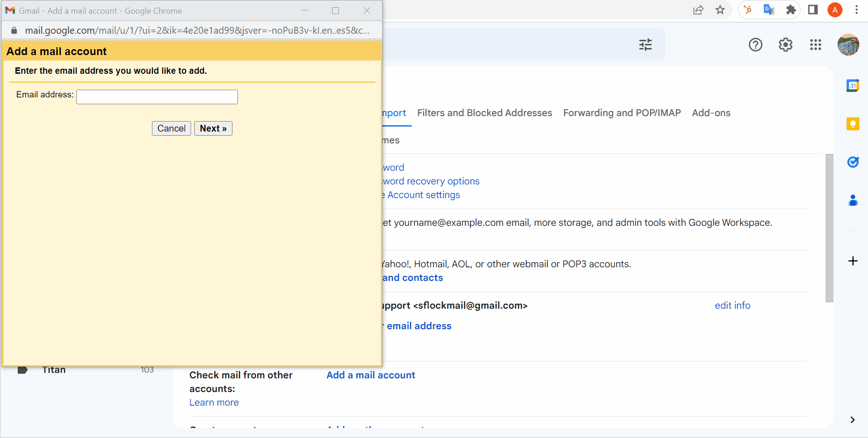The width and height of the screenshot is (868, 438).
Task: Click the Email address input field
Action: point(157,97)
